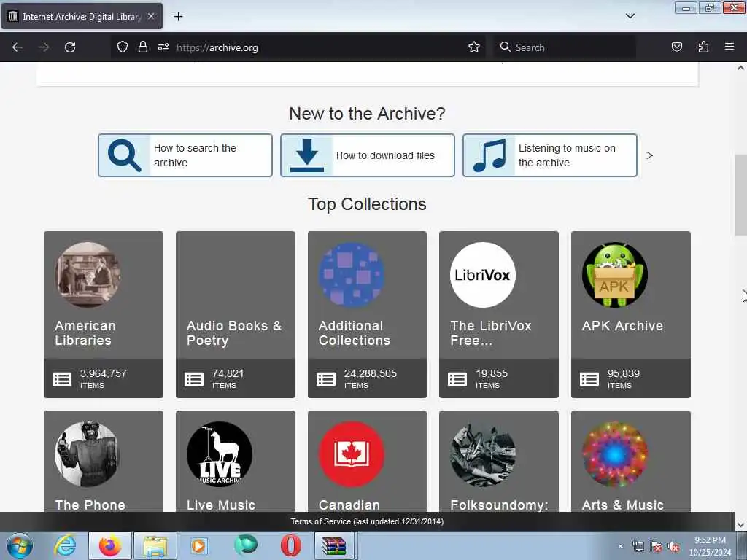The width and height of the screenshot is (747, 560).
Task: Open the American Libraries collection thumbnail
Action: 88,275
